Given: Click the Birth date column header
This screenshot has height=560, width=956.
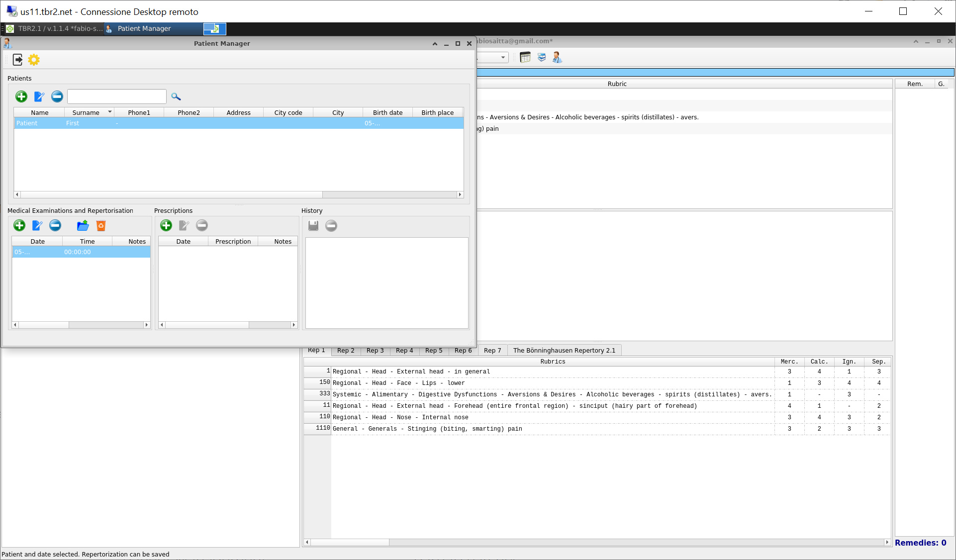Looking at the screenshot, I should click(x=387, y=113).
